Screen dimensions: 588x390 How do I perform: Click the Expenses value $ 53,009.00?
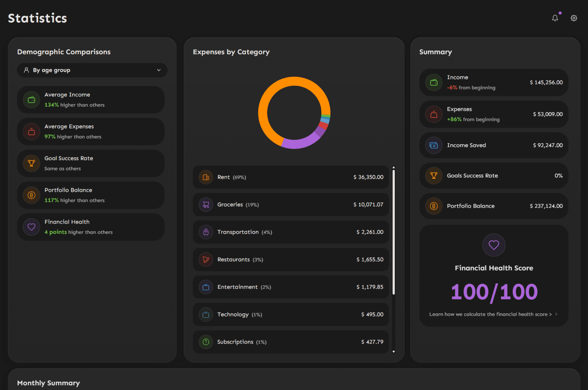point(548,114)
